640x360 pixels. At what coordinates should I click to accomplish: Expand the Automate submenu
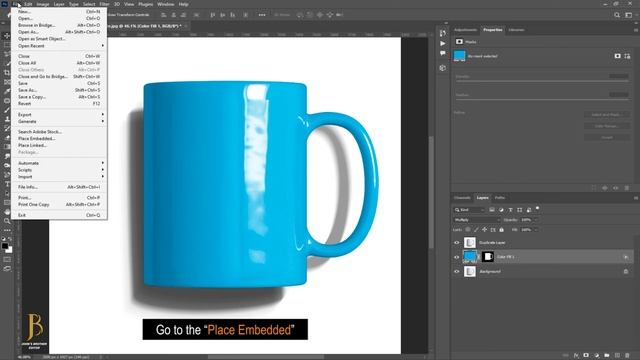point(59,163)
